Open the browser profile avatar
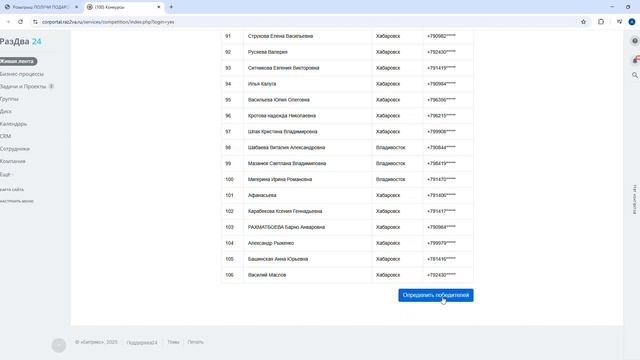 pyautogui.click(x=632, y=22)
